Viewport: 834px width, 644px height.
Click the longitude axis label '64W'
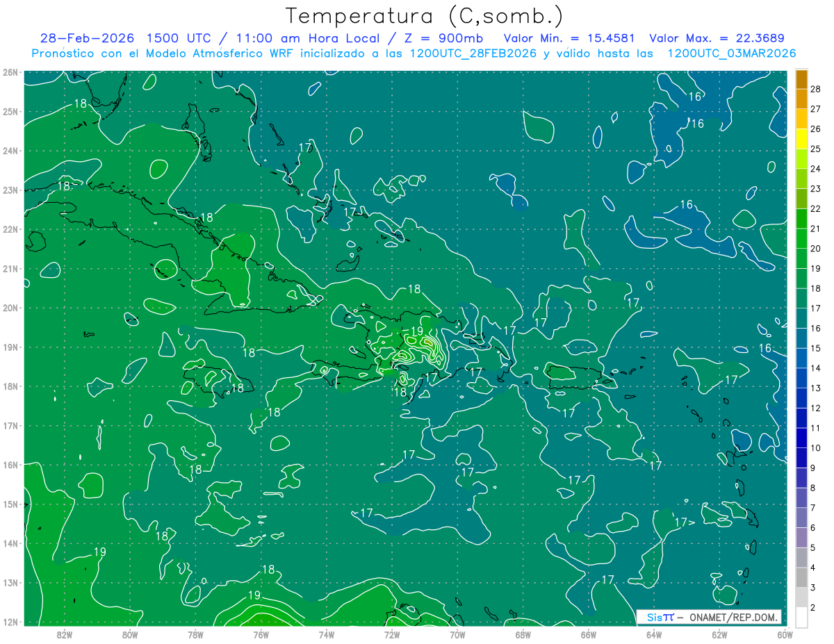(654, 634)
